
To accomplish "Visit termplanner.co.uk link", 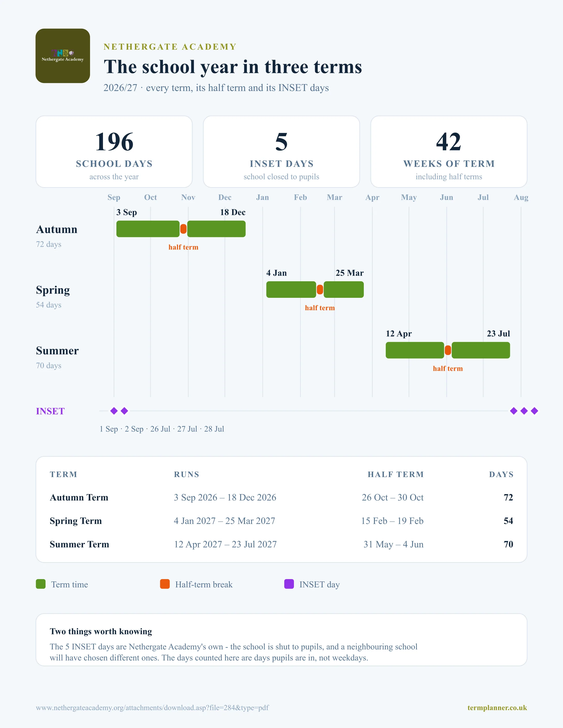I will pos(497,708).
